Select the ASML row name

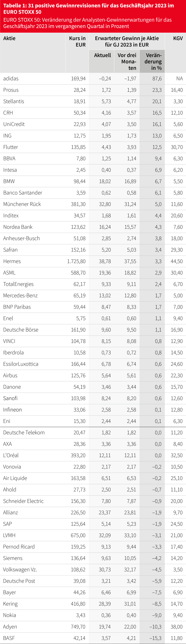click(x=9, y=273)
